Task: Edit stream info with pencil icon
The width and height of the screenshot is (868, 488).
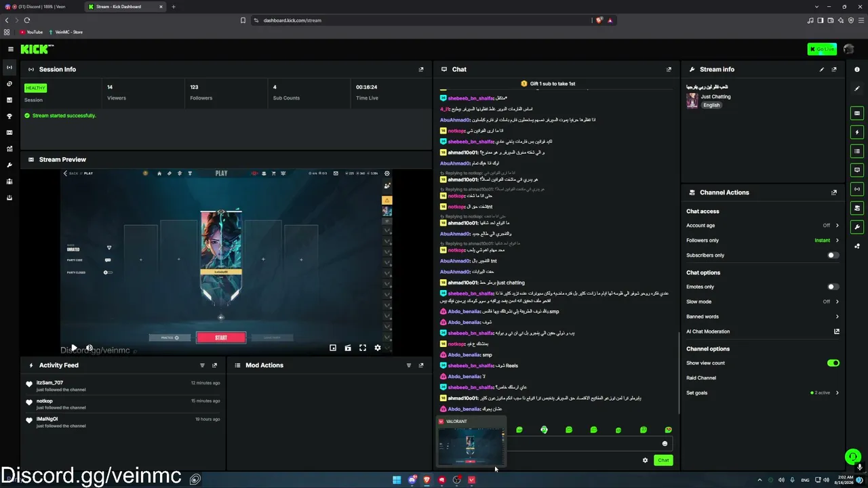Action: pos(822,69)
